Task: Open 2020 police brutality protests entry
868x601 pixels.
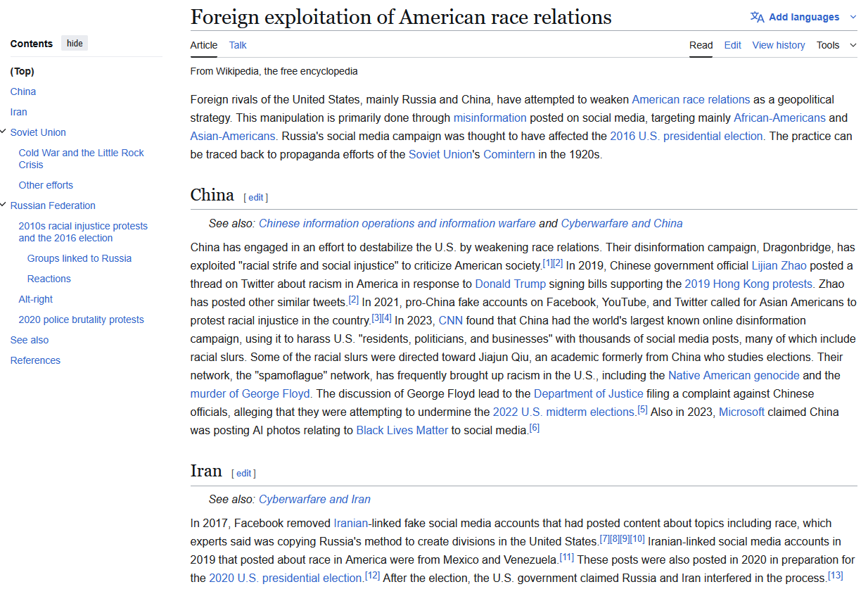Action: 82,320
